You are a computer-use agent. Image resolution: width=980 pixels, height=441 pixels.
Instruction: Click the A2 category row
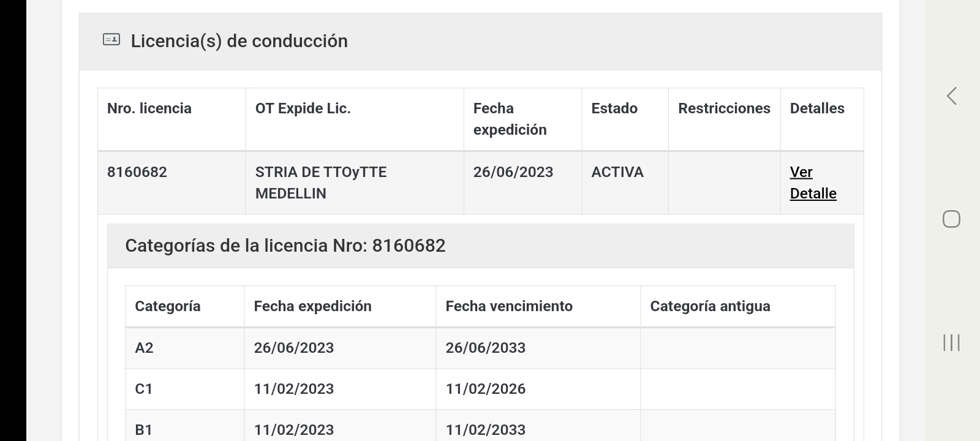tap(144, 348)
